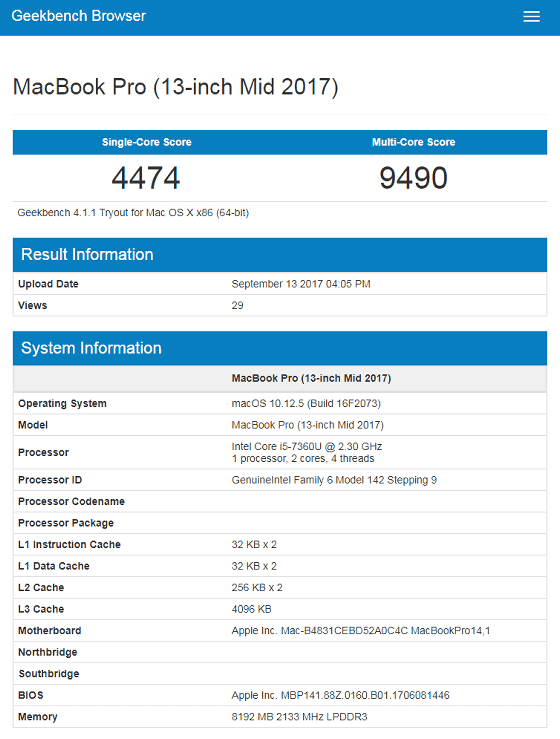Image resolution: width=560 pixels, height=739 pixels.
Task: Open the hamburger navigation menu
Action: tap(531, 16)
